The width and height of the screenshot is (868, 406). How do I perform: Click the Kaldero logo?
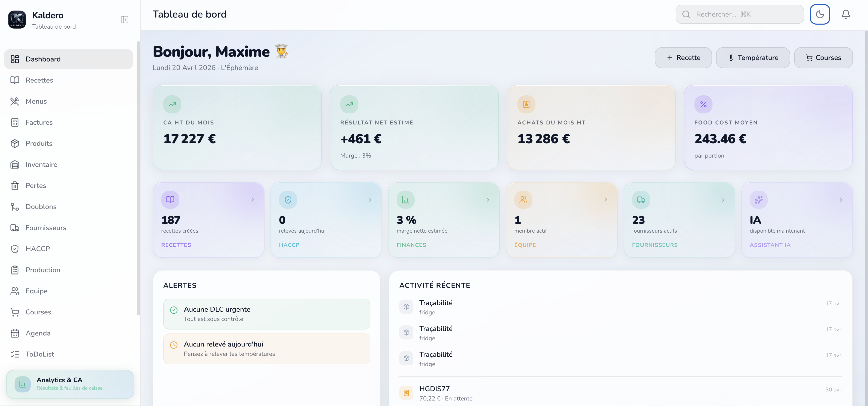[x=17, y=20]
